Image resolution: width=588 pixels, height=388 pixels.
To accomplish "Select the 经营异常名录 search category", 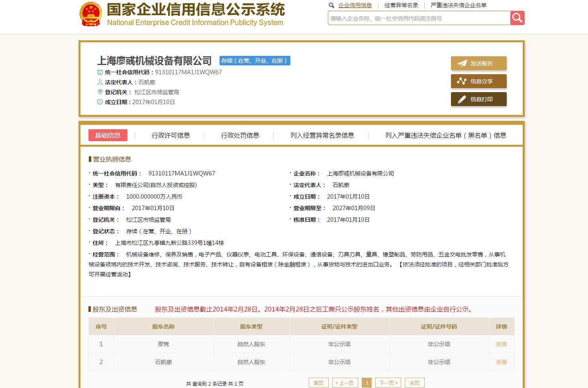I will (x=401, y=5).
